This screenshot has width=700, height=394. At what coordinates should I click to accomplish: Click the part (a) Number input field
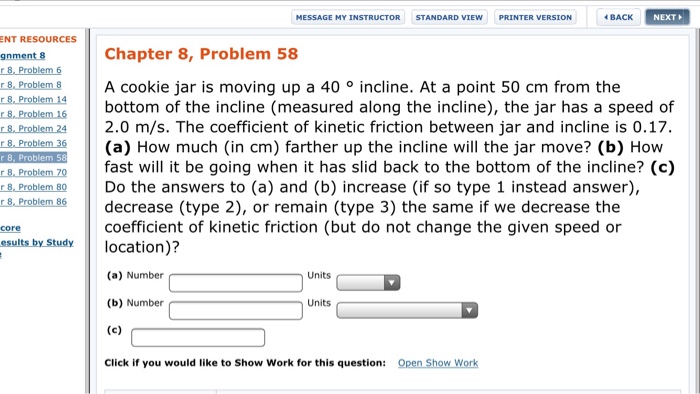[x=236, y=283]
